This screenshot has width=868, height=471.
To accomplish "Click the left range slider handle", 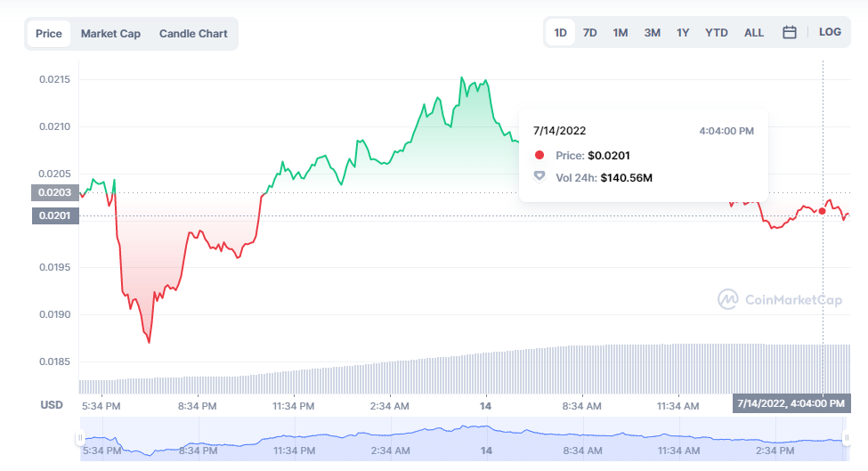I will point(80,438).
